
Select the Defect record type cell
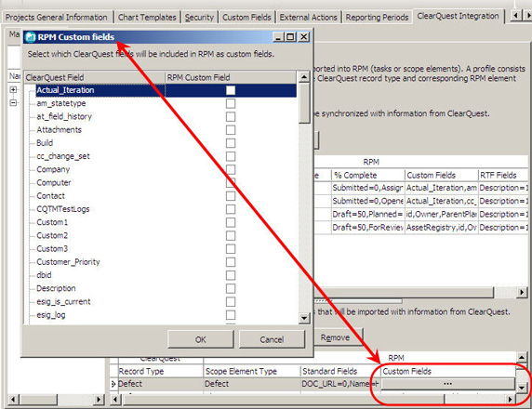click(x=160, y=384)
